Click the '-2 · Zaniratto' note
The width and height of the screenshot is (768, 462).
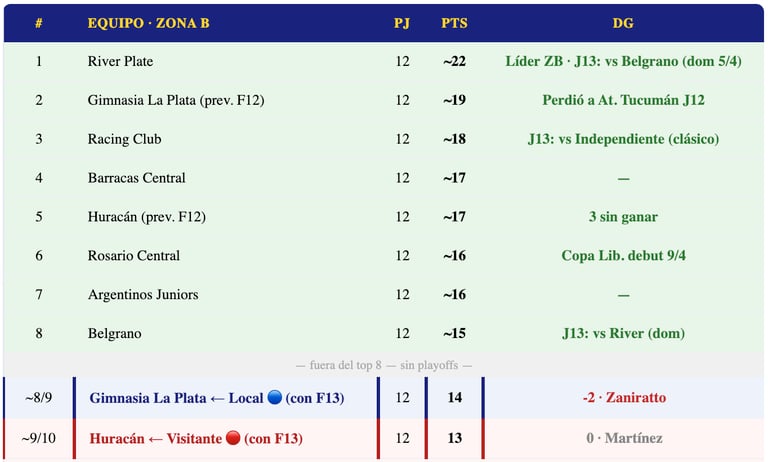pyautogui.click(x=624, y=397)
